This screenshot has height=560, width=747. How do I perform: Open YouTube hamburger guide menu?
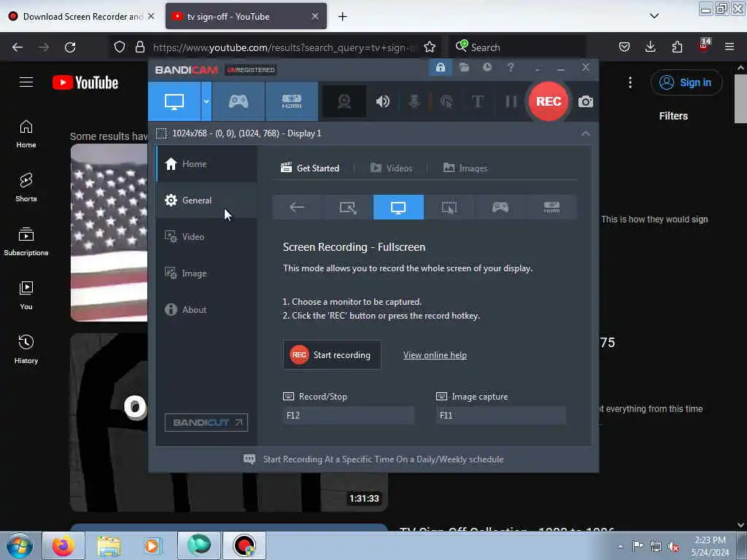coord(26,82)
